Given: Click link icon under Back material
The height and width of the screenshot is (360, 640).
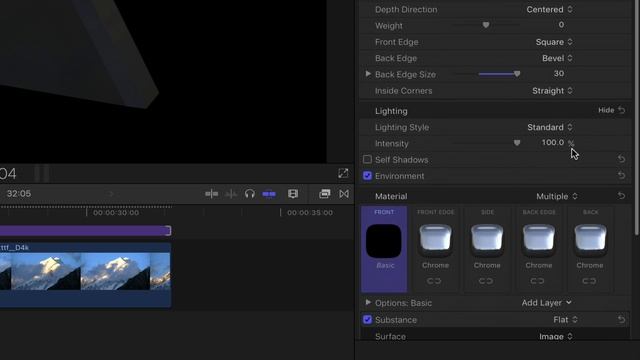Looking at the screenshot, I should coord(589,281).
